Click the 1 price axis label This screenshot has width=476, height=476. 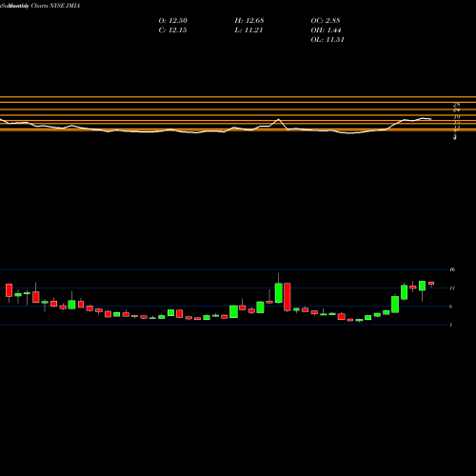451,325
